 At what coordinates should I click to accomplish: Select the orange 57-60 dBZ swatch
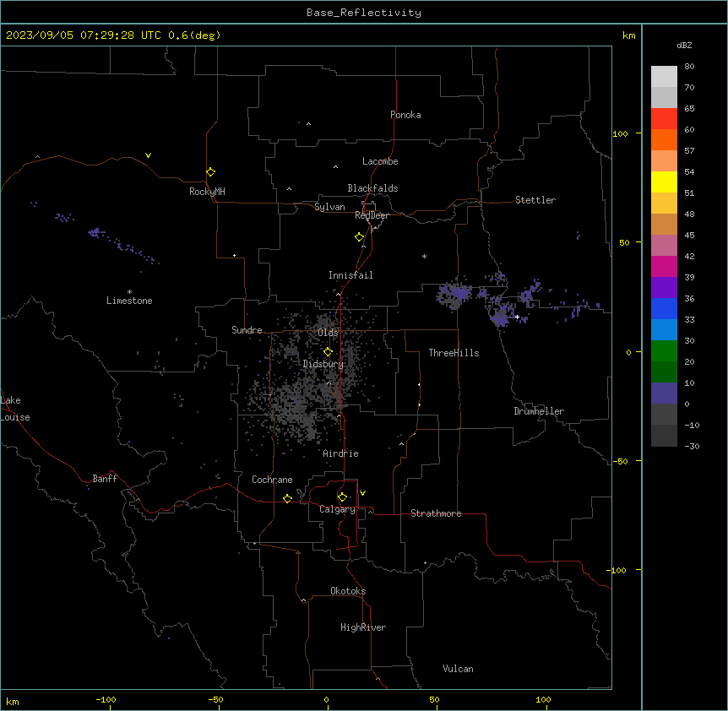(x=664, y=139)
